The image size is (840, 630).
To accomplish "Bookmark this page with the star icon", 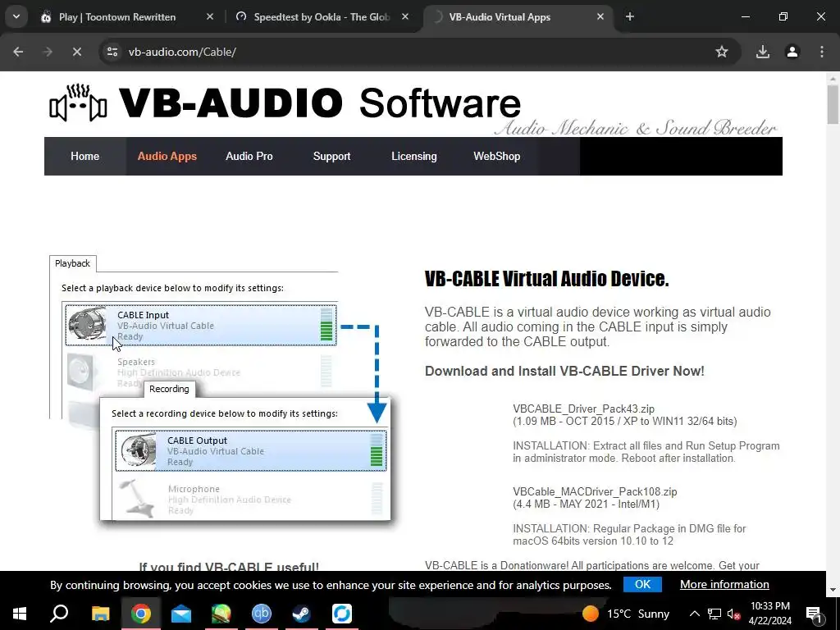I will pyautogui.click(x=722, y=52).
